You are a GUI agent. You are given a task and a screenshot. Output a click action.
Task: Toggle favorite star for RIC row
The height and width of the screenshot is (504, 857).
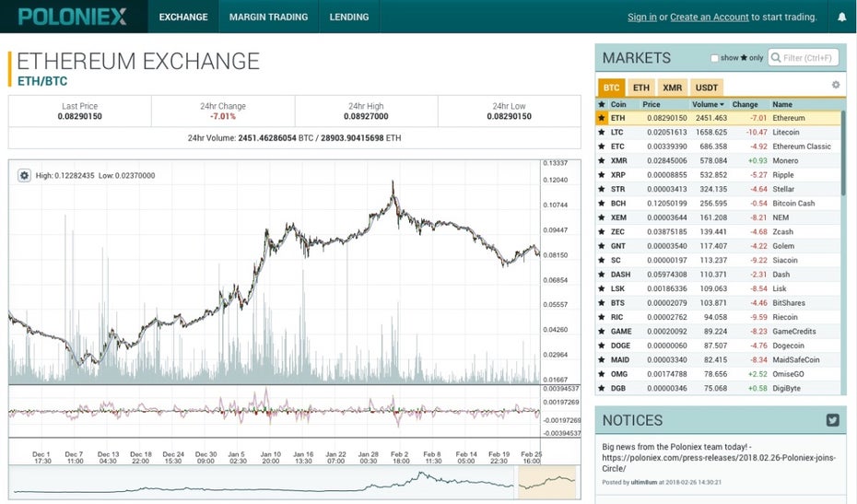pyautogui.click(x=602, y=317)
